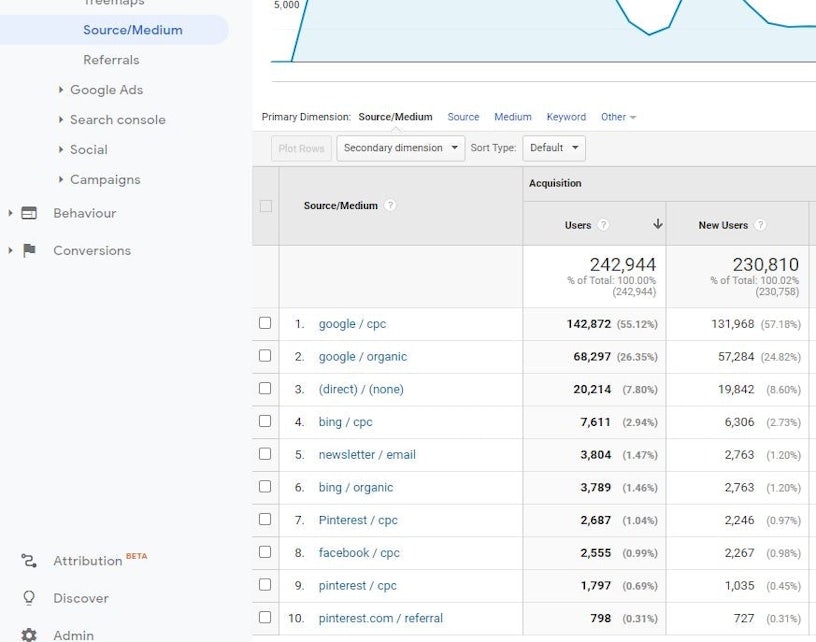Check the pinterest.com / referral row checkbox
The height and width of the screenshot is (642, 816).
265,618
